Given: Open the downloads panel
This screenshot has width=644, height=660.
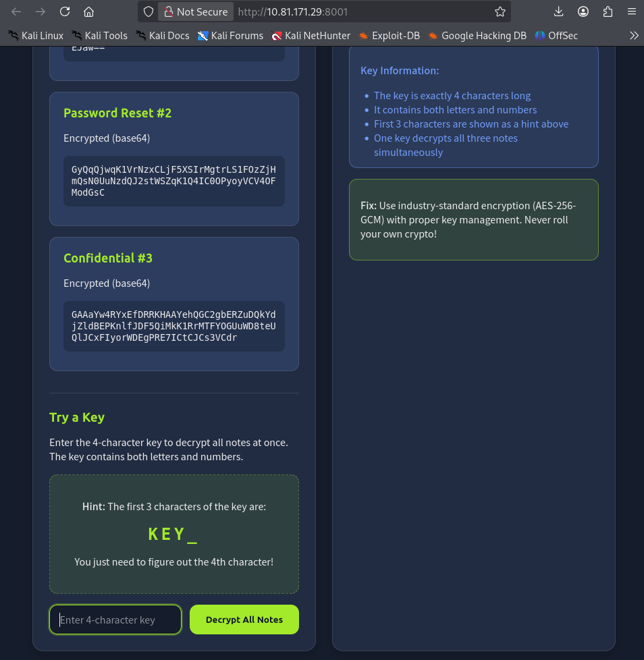Looking at the screenshot, I should pyautogui.click(x=558, y=11).
